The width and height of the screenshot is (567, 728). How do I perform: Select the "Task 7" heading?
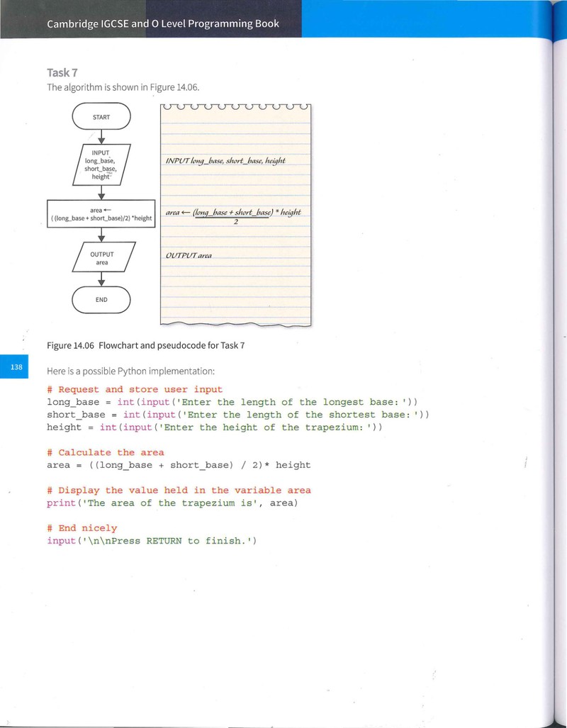pyautogui.click(x=62, y=72)
